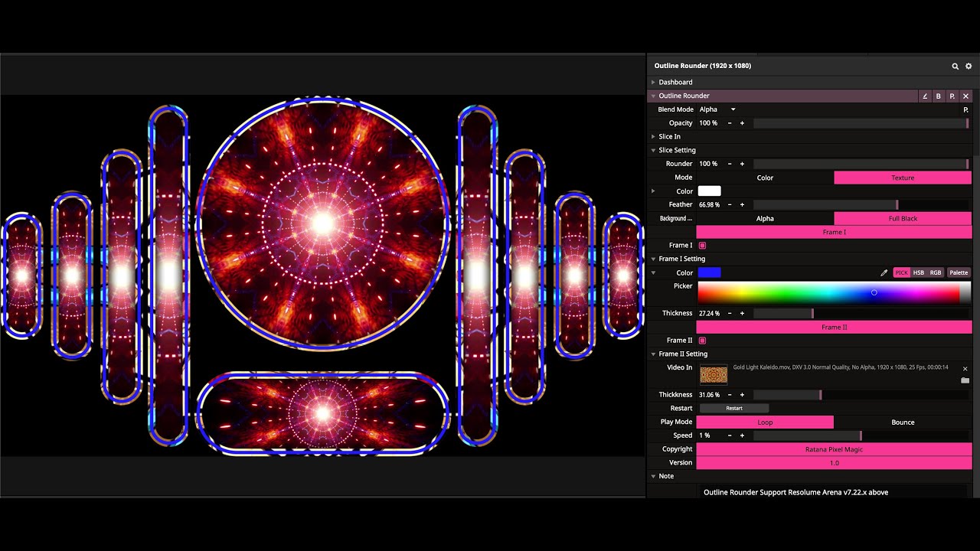Toggle the Frame II checkbox
The width and height of the screenshot is (980, 551).
702,341
